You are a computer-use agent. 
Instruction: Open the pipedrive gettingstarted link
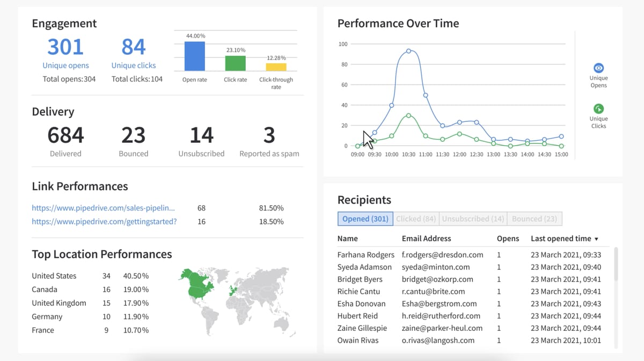coord(104,221)
